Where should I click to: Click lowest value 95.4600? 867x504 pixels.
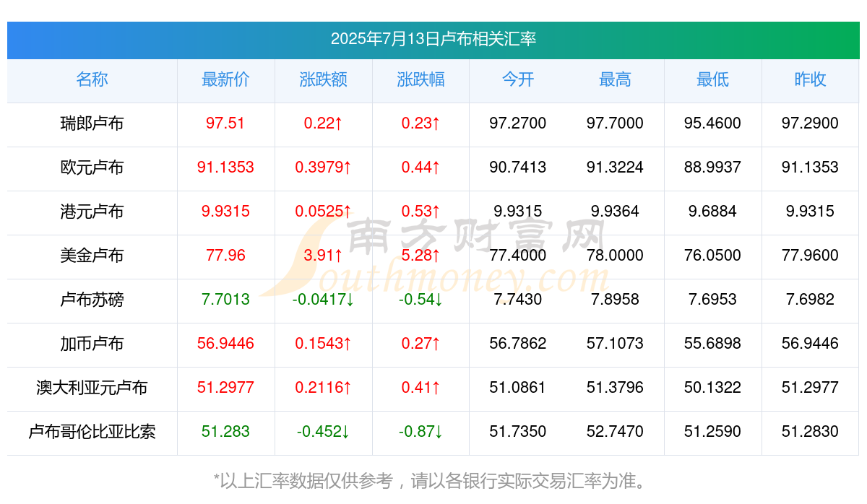click(712, 123)
